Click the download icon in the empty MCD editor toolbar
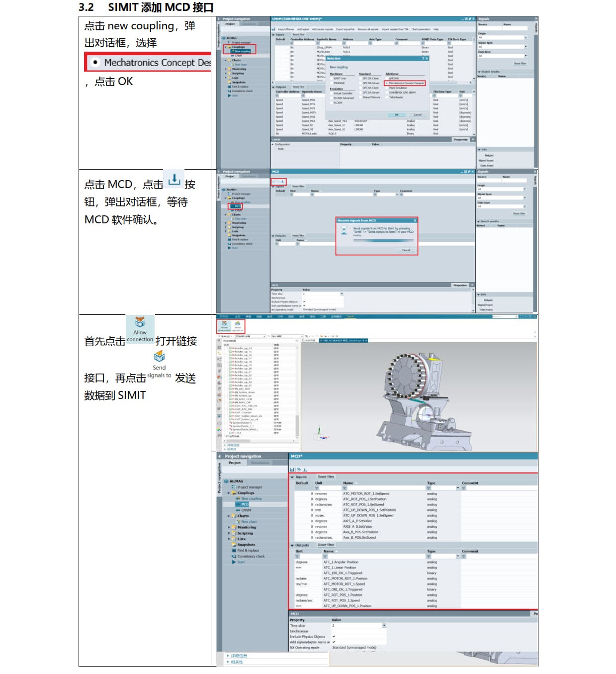 point(282,182)
